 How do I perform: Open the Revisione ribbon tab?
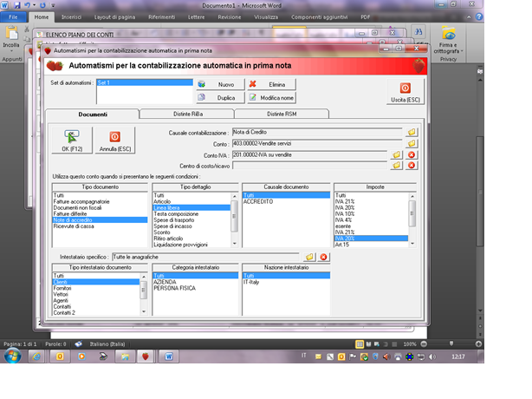pyautogui.click(x=230, y=17)
